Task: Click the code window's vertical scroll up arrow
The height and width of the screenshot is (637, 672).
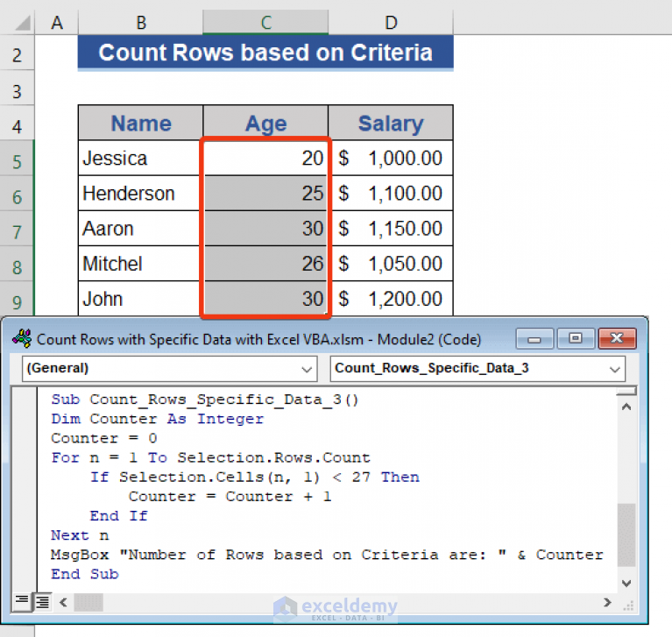Action: coord(626,407)
